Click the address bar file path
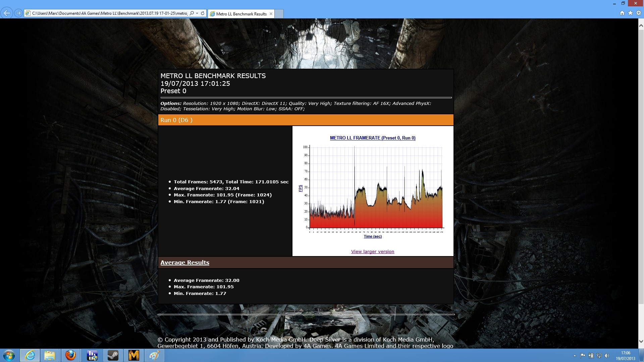The width and height of the screenshot is (644, 362). click(x=110, y=13)
